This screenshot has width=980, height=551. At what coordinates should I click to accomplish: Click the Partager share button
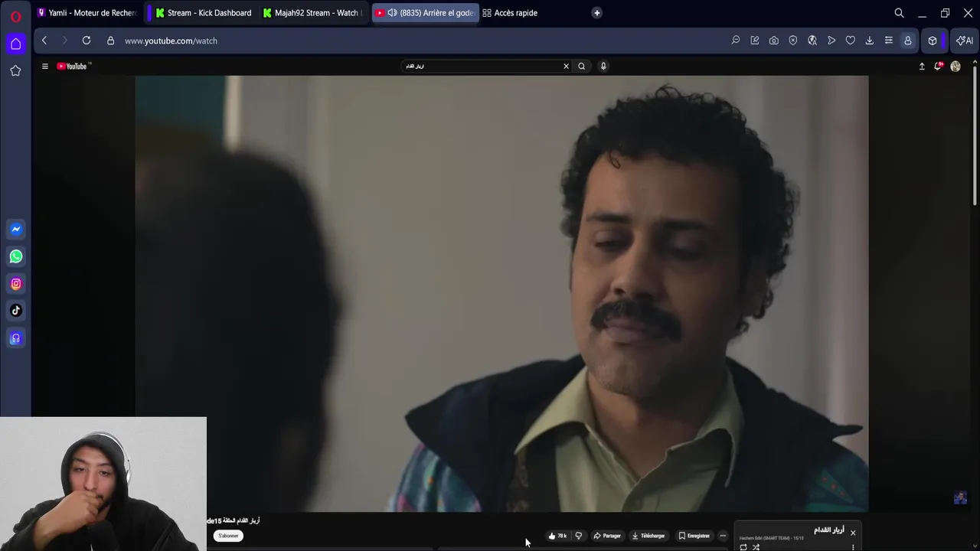coord(607,536)
